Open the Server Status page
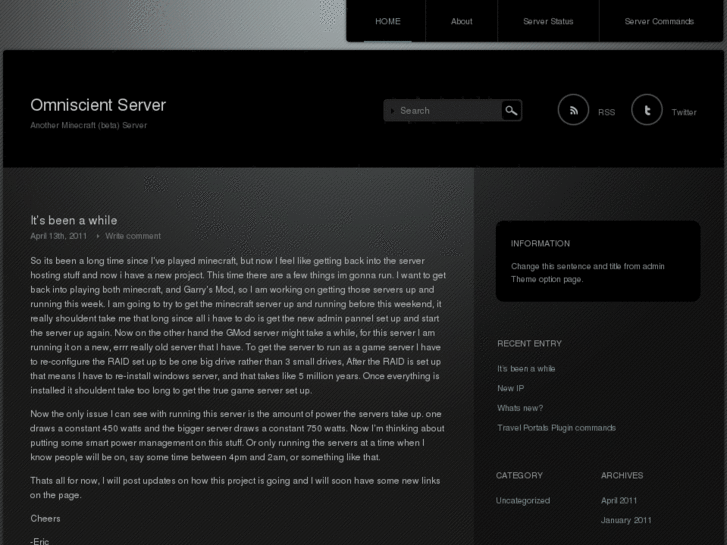The height and width of the screenshot is (545, 727). coord(548,21)
